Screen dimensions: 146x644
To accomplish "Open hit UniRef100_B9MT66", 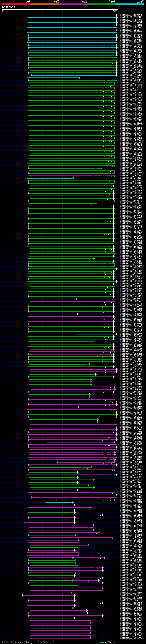I will click(x=131, y=15).
